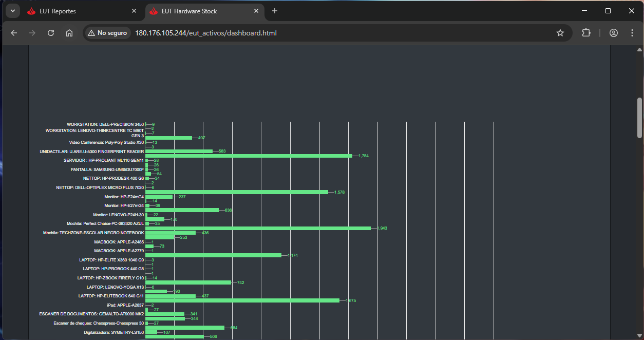Go to browser home page
Image resolution: width=644 pixels, height=340 pixels.
pyautogui.click(x=69, y=33)
